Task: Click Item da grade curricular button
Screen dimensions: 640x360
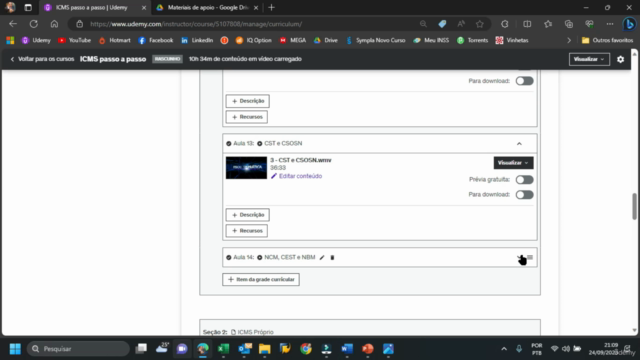Action: click(x=261, y=280)
